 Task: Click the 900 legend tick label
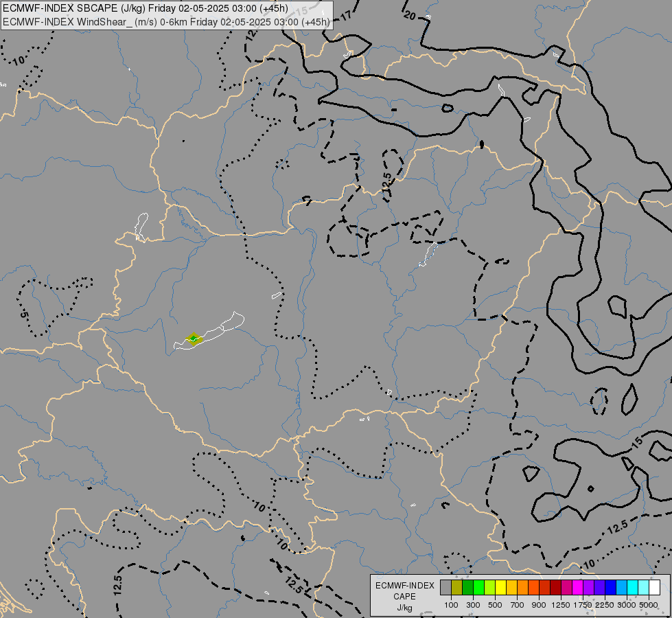pos(539,605)
